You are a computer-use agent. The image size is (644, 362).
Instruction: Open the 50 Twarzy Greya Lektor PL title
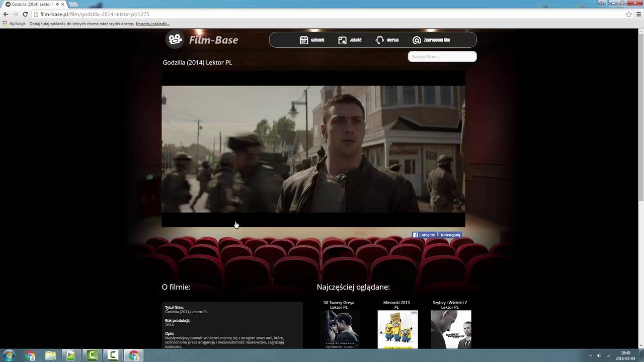[339, 305]
